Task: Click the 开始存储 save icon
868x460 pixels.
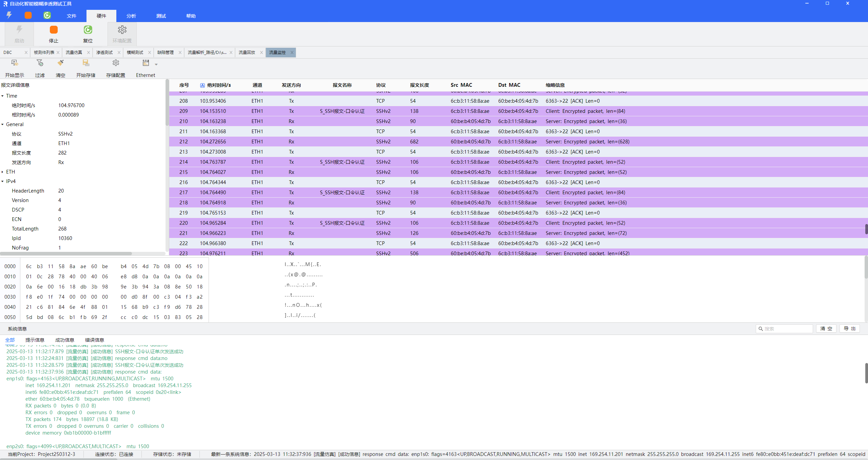Action: (86, 63)
